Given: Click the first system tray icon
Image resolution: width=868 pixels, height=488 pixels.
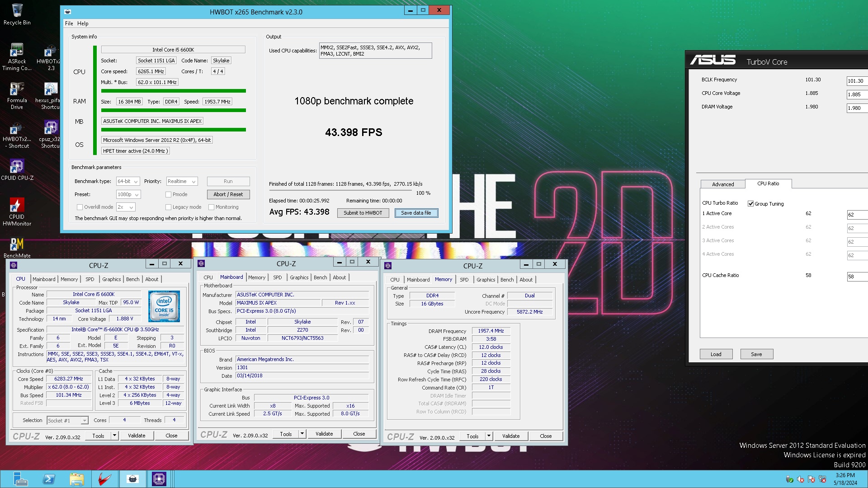Looking at the screenshot, I should coord(789,479).
